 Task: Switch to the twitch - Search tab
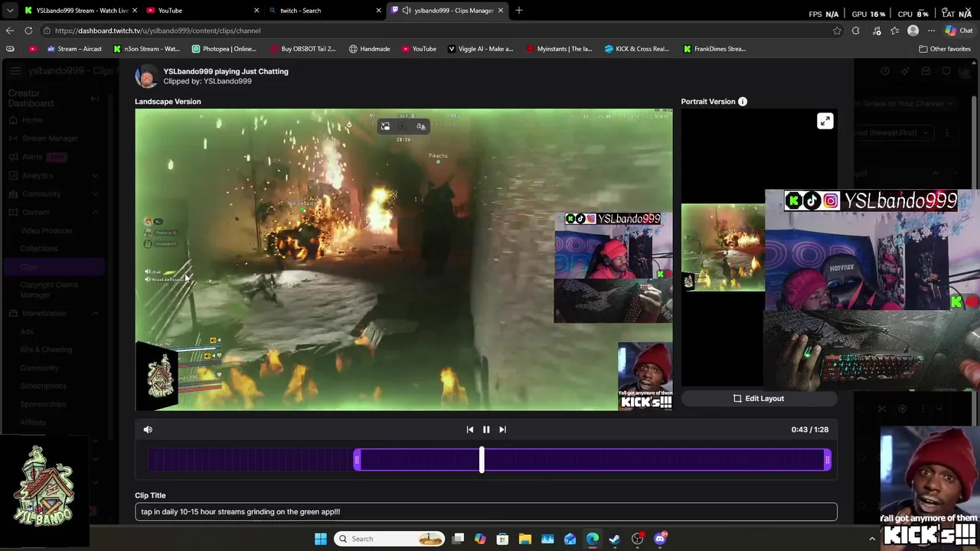coord(324,10)
